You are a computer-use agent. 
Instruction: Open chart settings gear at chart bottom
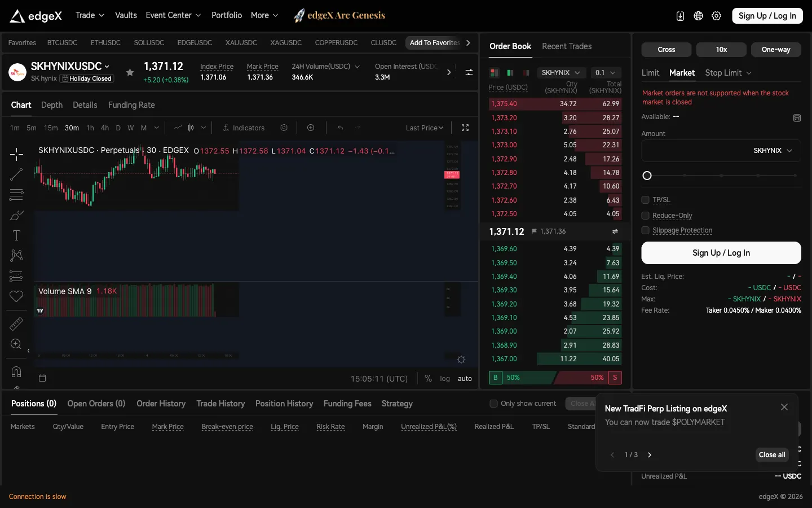point(461,360)
